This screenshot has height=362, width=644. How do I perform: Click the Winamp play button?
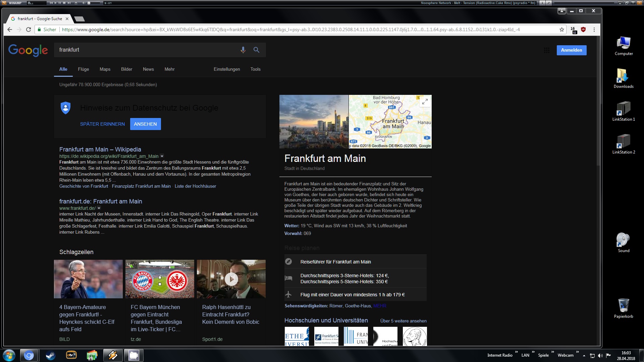pyautogui.click(x=56, y=3)
